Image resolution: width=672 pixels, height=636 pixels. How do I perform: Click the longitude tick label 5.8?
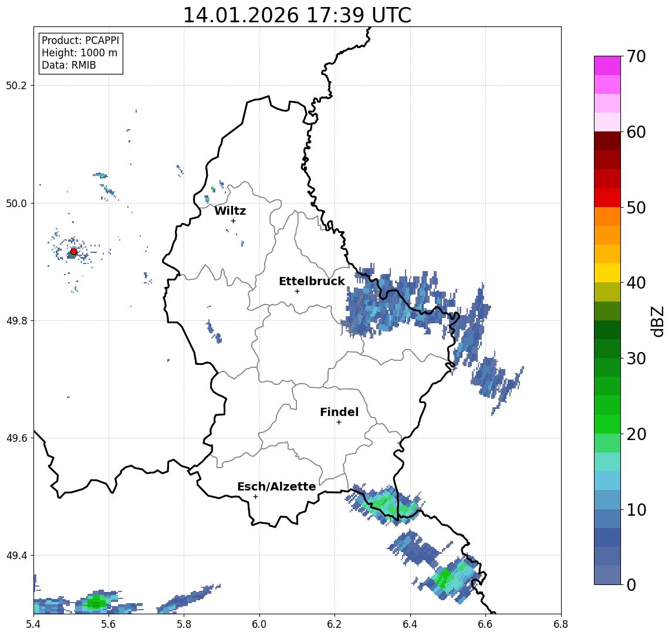click(184, 624)
